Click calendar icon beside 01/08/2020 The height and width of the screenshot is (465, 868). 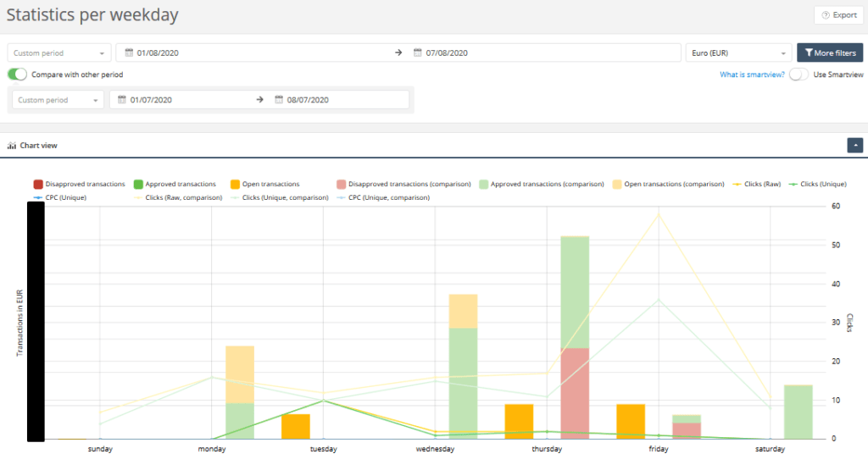[x=129, y=53]
